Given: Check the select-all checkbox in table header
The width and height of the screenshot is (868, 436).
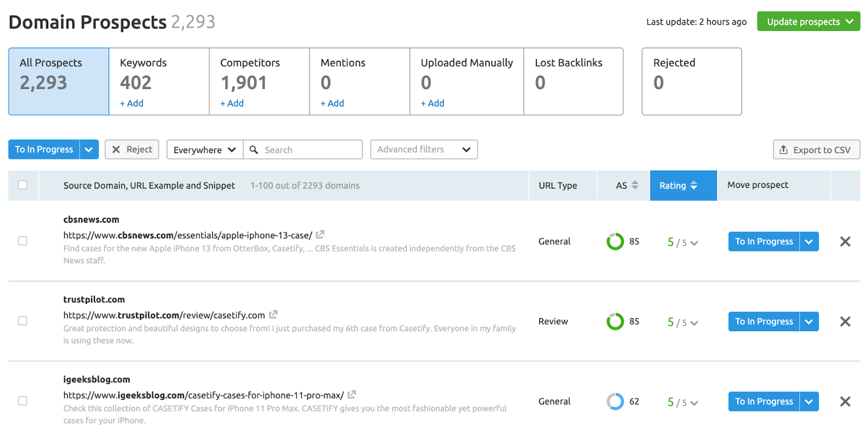Looking at the screenshot, I should click(x=23, y=185).
